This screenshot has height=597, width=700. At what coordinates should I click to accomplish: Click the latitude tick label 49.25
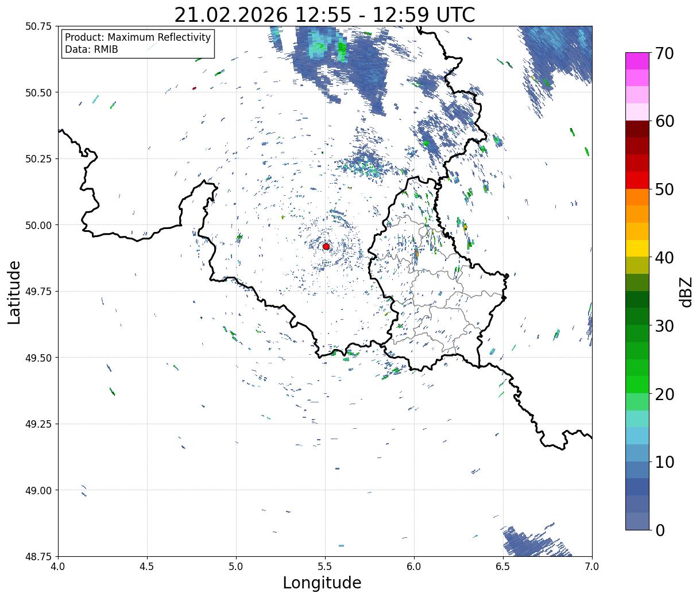click(38, 424)
